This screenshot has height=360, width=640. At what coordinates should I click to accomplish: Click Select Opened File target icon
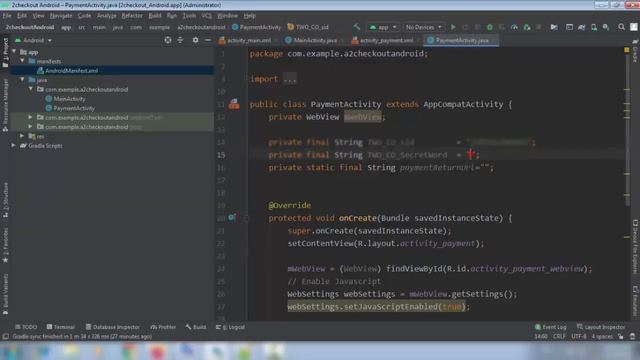(x=168, y=40)
